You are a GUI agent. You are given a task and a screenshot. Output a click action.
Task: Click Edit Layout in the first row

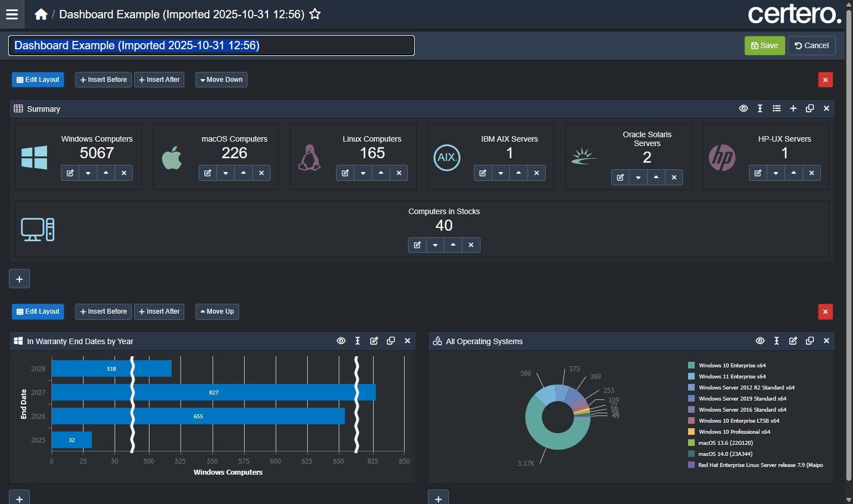(x=38, y=80)
